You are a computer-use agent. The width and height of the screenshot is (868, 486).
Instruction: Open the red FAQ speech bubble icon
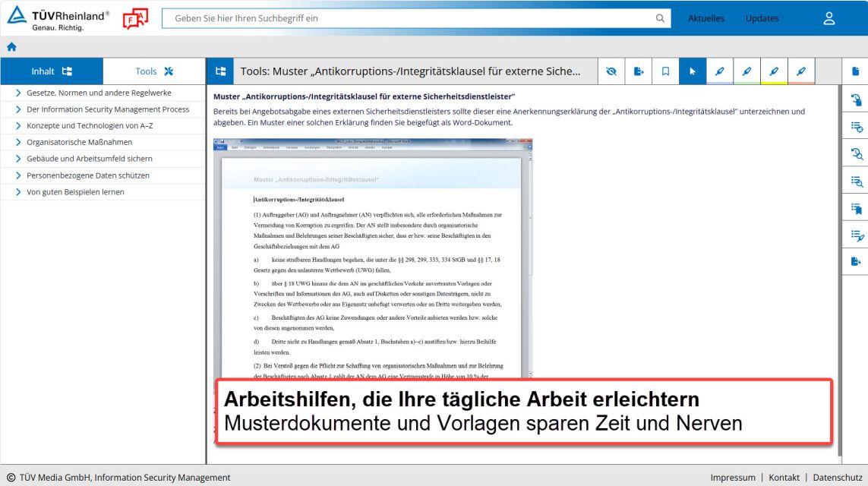pos(135,19)
